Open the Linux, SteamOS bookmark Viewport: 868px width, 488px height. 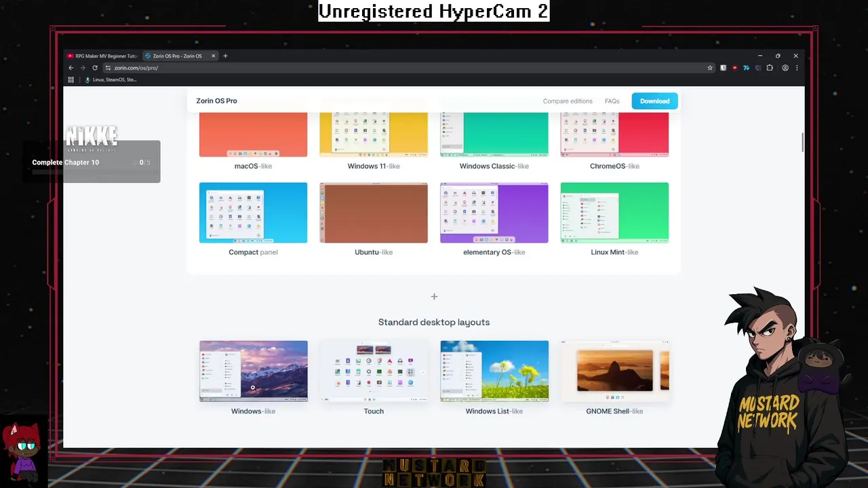111,79
